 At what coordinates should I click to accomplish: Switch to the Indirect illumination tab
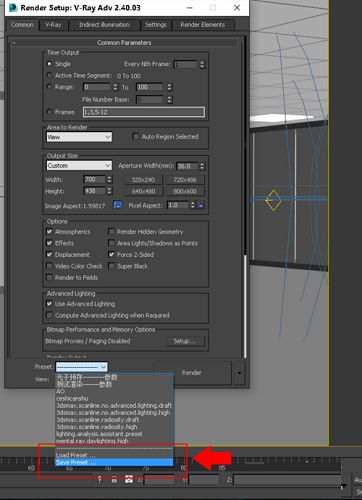click(104, 25)
